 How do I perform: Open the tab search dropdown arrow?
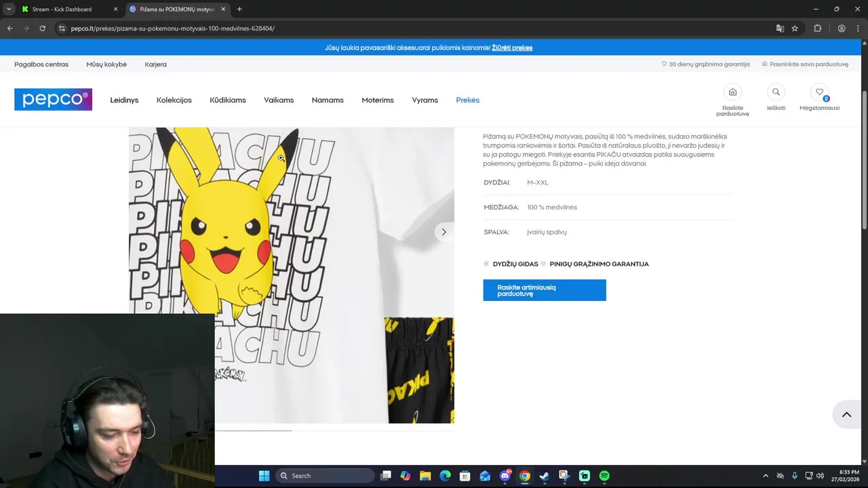click(x=8, y=9)
